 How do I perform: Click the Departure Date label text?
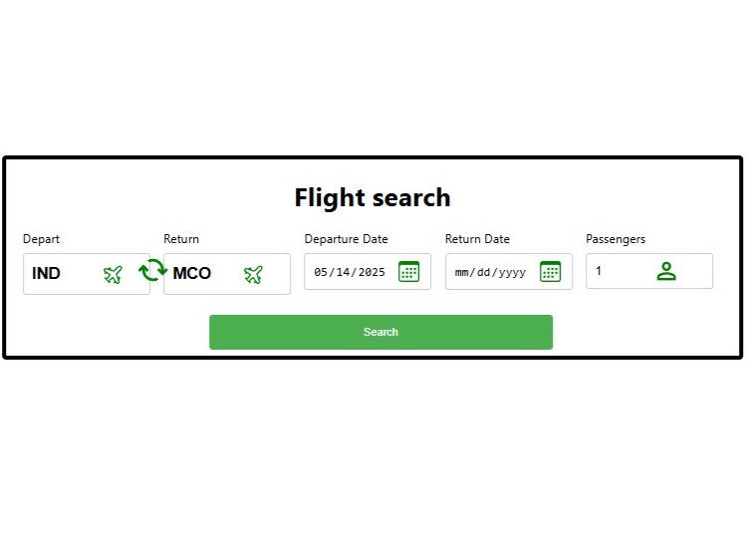pyautogui.click(x=346, y=239)
